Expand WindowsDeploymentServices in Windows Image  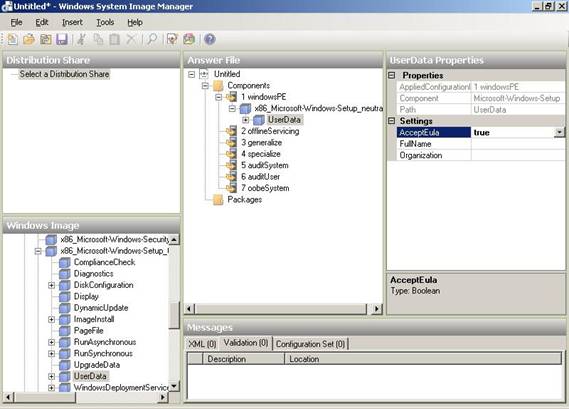pos(52,388)
